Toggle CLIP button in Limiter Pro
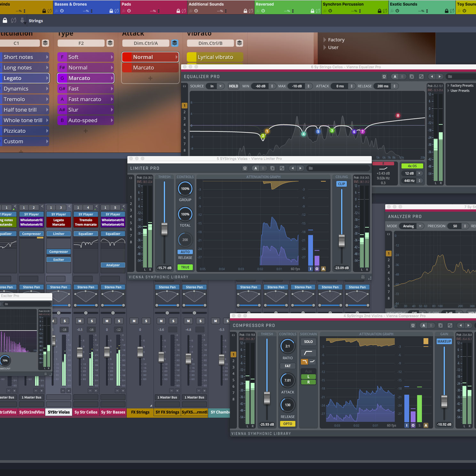 coord(342,184)
